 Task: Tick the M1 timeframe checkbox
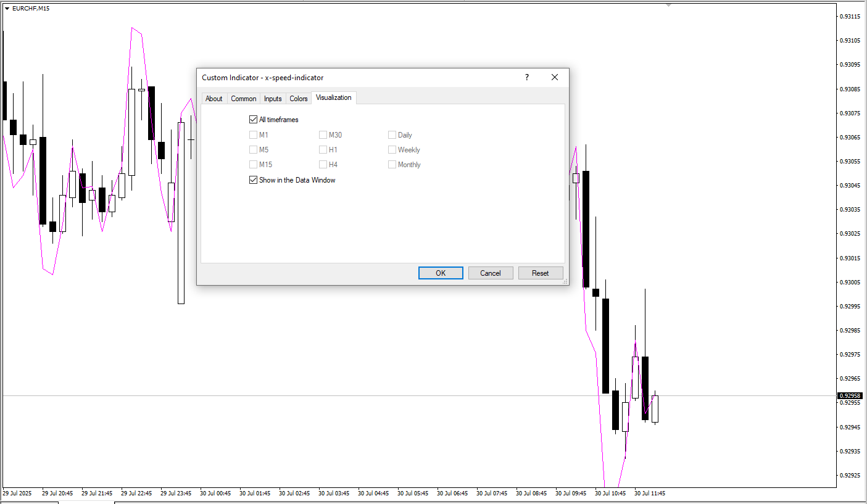tap(253, 135)
